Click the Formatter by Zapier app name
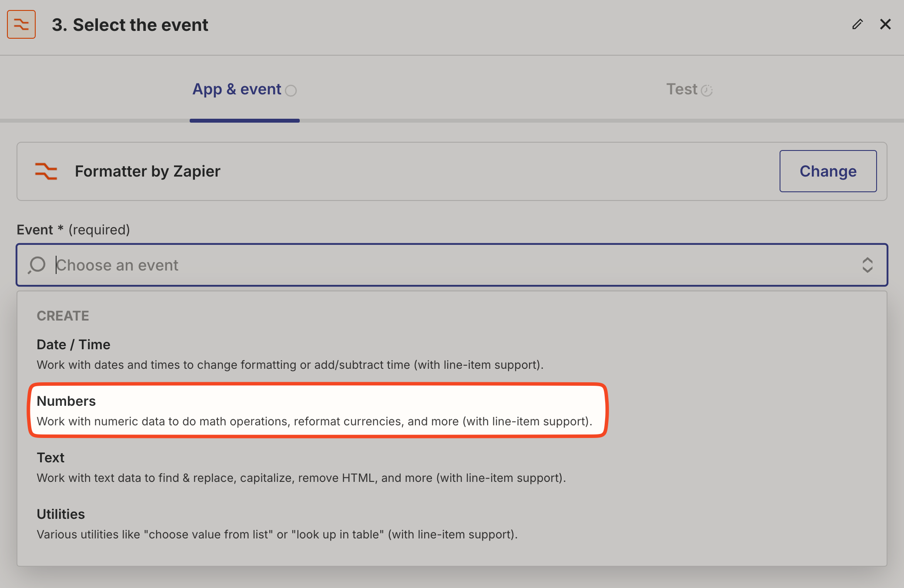 click(147, 171)
